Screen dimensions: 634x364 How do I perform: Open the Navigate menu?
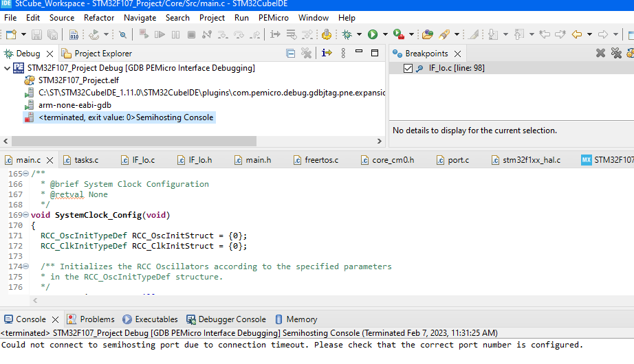tap(140, 18)
